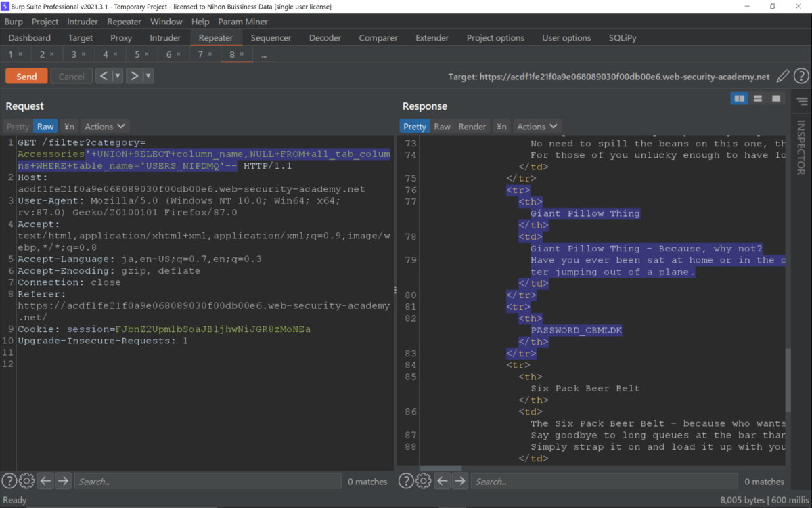This screenshot has height=508, width=812.
Task: Switch Response view to Pretty
Action: point(415,127)
